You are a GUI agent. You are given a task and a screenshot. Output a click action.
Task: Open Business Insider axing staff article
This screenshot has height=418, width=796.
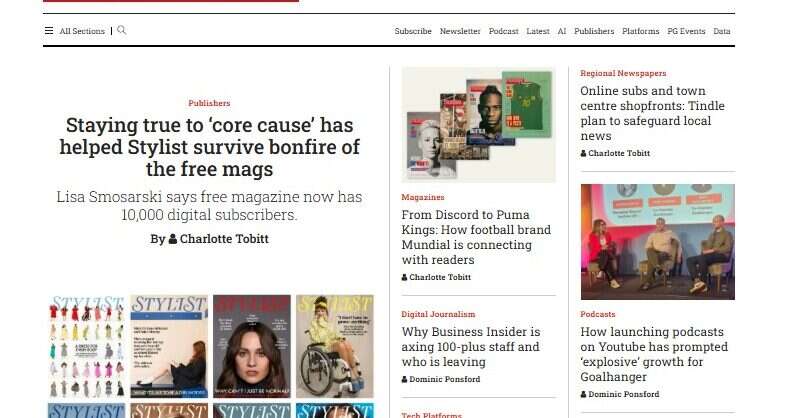tap(471, 347)
